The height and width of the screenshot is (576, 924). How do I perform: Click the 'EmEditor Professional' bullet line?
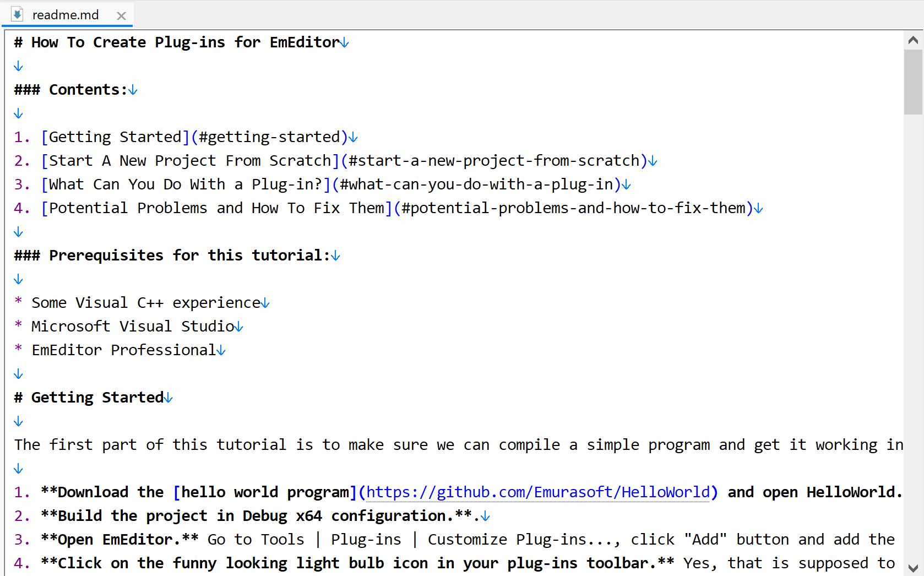(119, 350)
